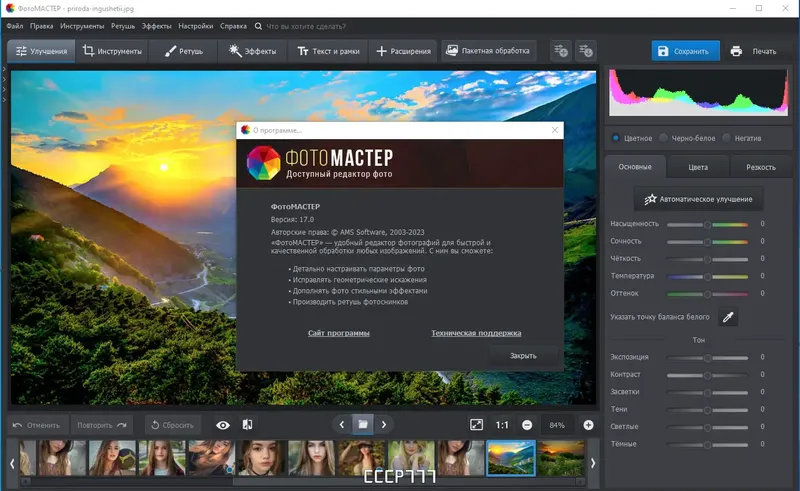Click the zoom in plus icon
The image size is (800, 491).
(588, 425)
